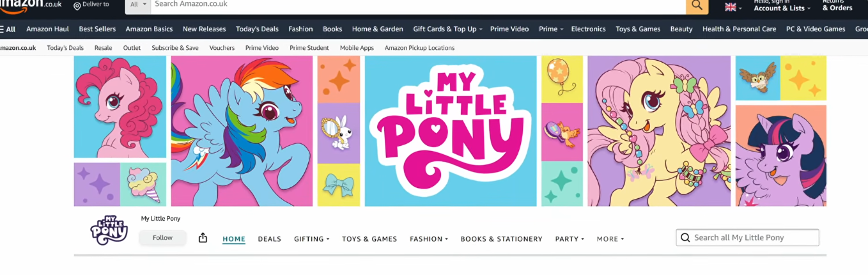Click the Deliver to location pin icon

point(77,6)
